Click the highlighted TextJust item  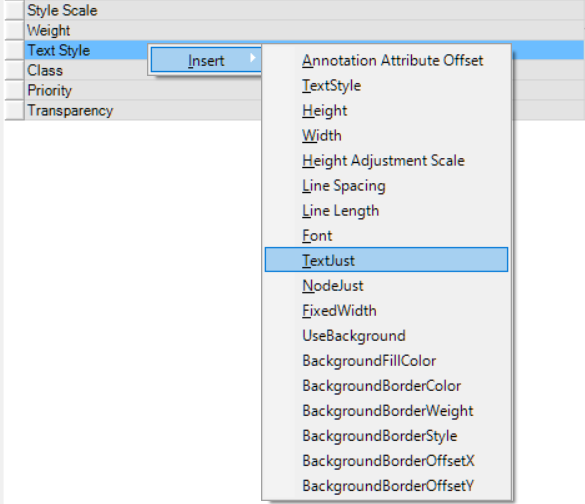click(x=386, y=260)
